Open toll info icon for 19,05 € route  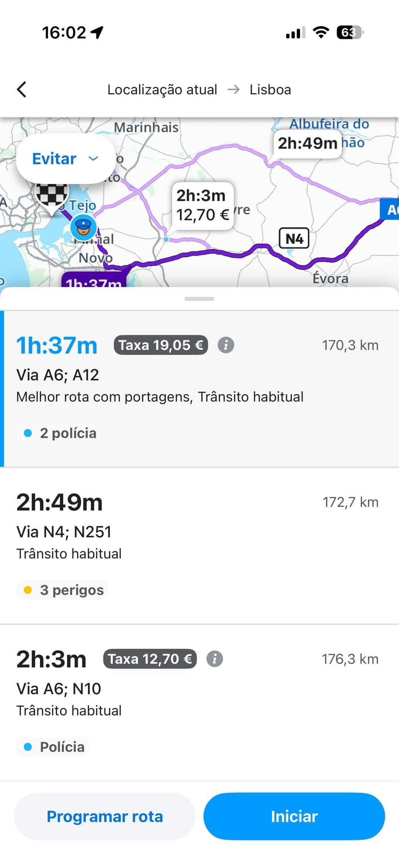(x=226, y=345)
